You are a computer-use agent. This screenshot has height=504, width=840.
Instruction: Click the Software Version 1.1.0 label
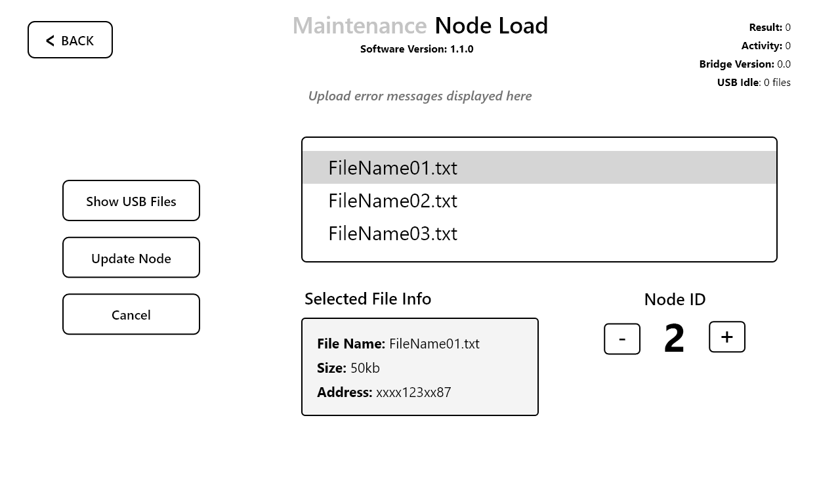(417, 49)
